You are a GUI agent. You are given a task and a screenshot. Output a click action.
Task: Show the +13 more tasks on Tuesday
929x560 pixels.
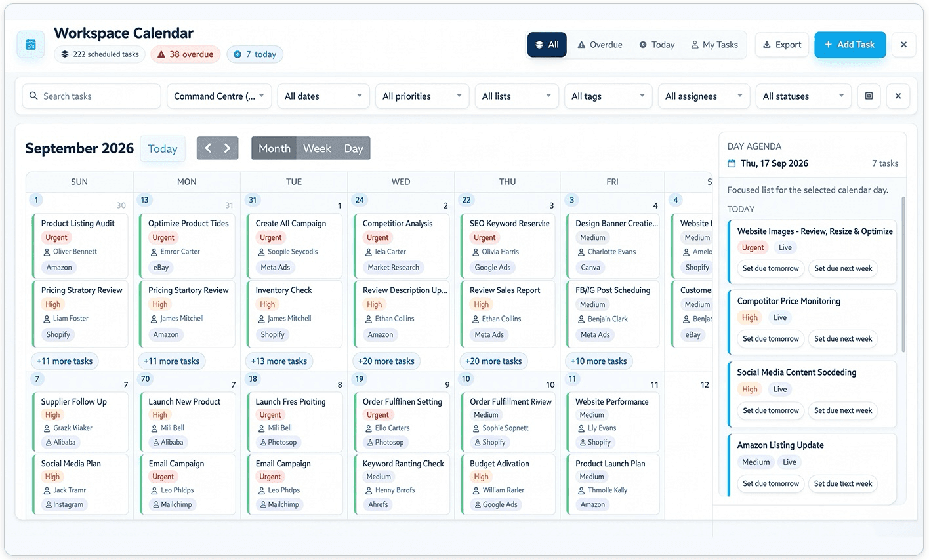[x=279, y=361]
